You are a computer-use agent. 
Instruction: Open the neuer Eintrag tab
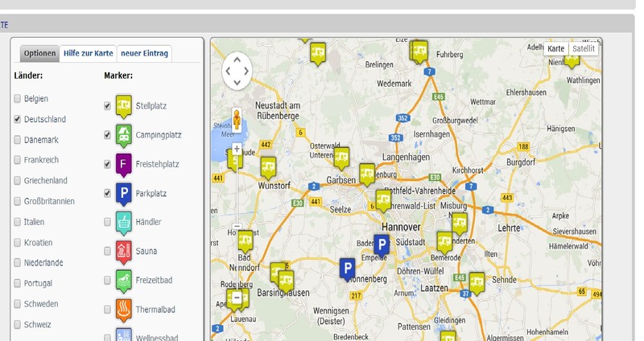144,54
